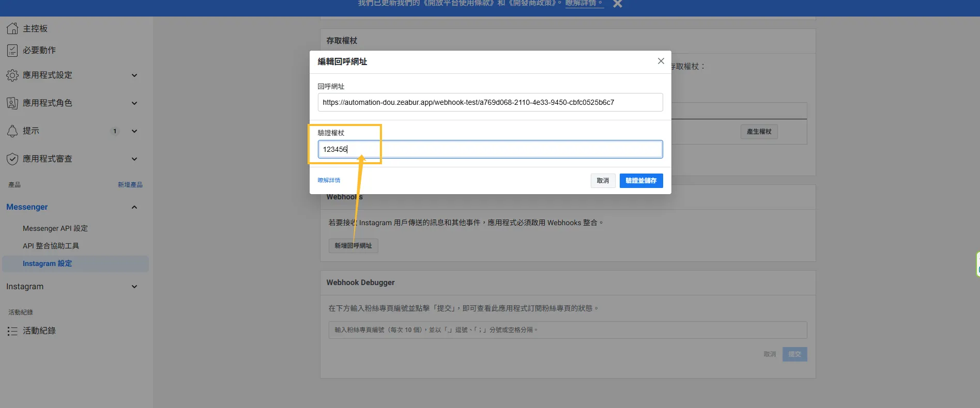Select Instagram 設定 in sidebar

47,263
